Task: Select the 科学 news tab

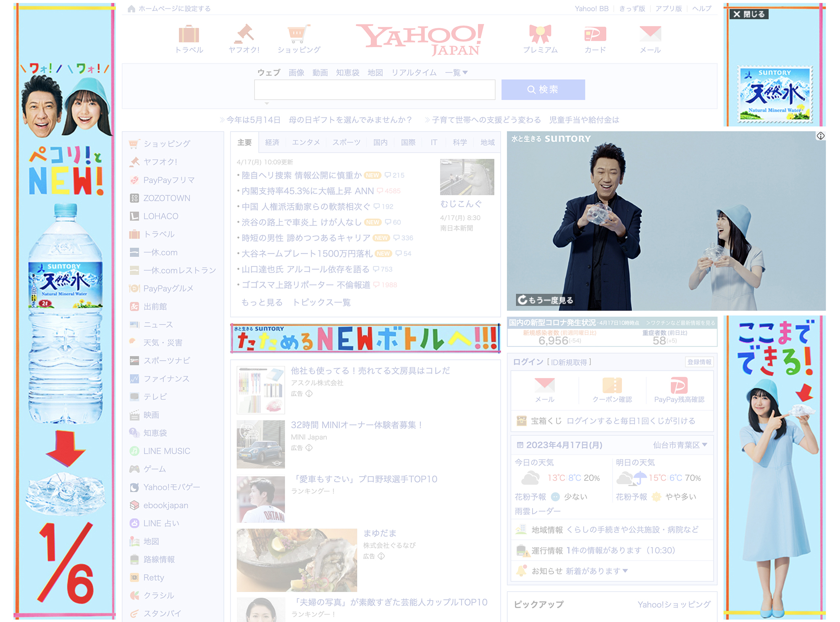Action: [x=460, y=142]
